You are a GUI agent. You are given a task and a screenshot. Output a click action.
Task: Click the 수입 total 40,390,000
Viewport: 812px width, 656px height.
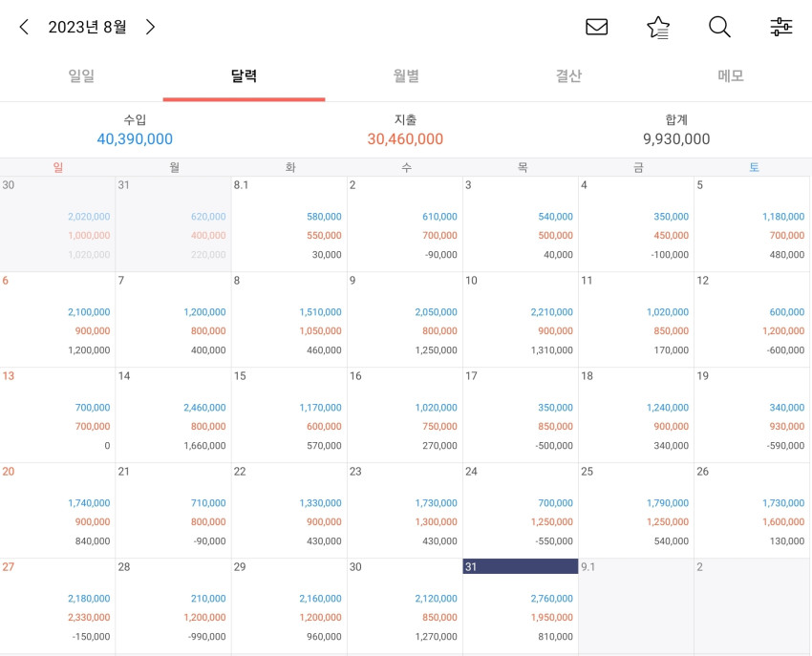pos(135,138)
